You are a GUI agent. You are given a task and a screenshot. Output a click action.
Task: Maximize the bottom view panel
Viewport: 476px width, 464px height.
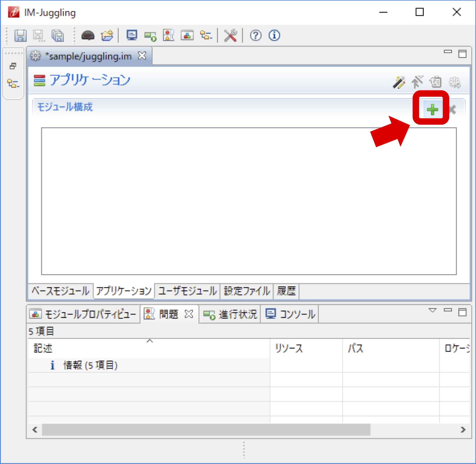tap(462, 312)
